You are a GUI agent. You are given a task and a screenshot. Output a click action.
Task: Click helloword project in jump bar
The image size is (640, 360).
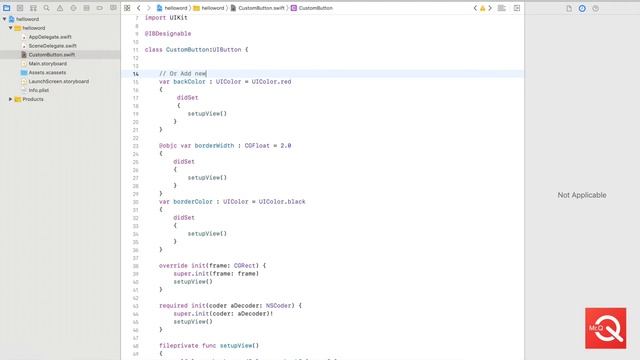(x=172, y=8)
